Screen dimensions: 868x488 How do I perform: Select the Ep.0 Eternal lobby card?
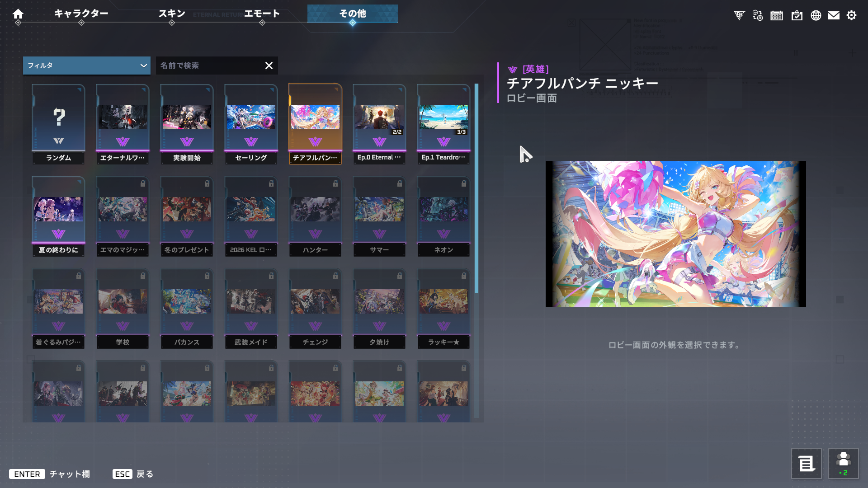pos(379,124)
